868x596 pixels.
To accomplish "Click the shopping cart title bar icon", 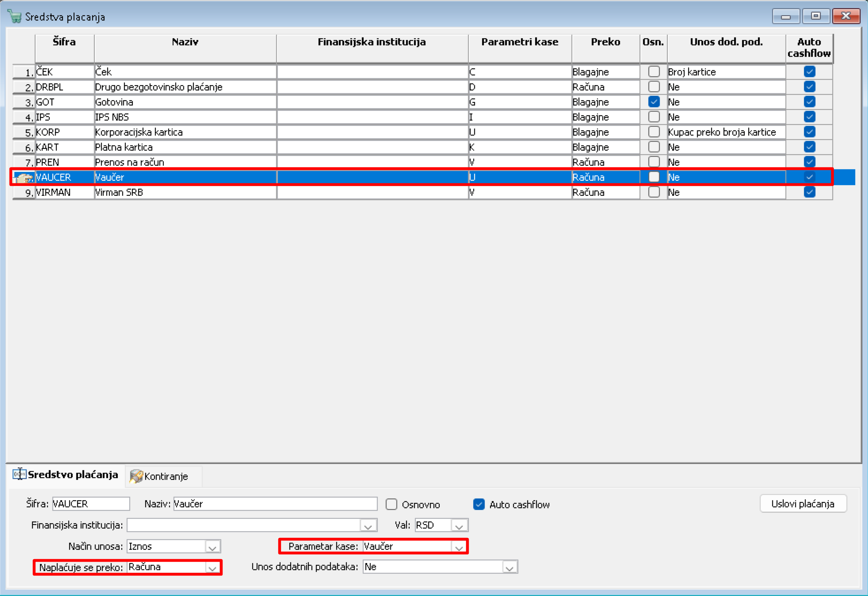I will point(15,16).
